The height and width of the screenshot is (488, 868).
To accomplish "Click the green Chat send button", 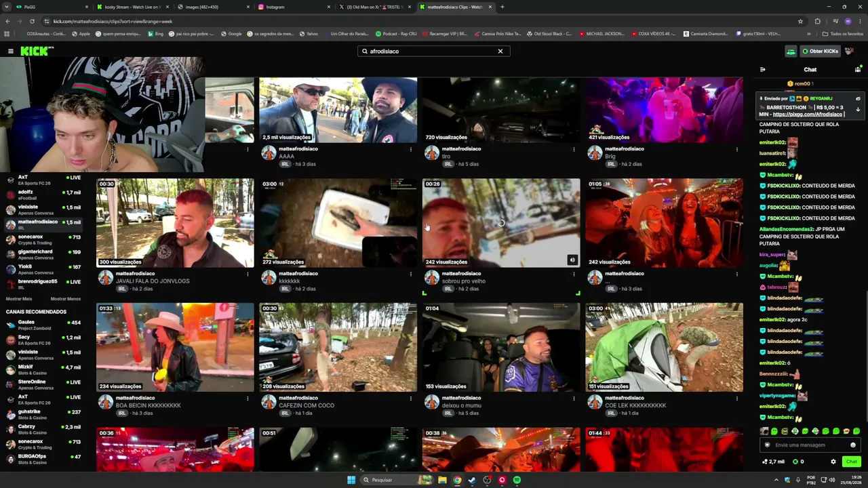I will (851, 462).
